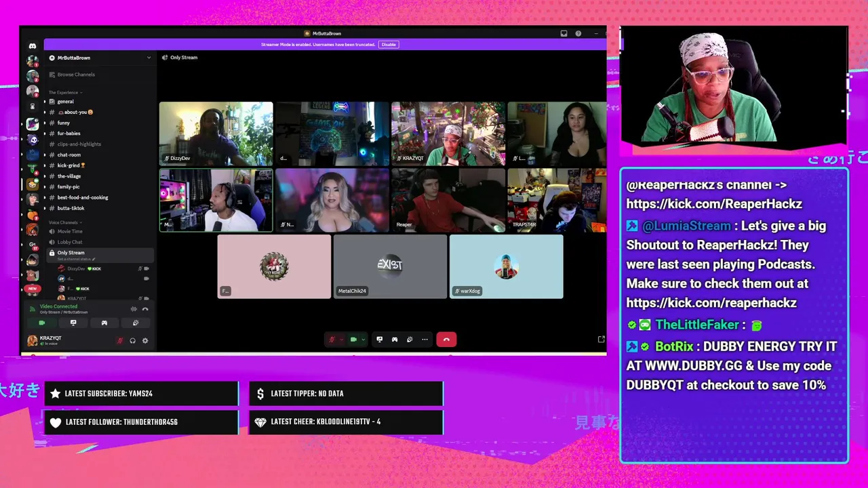Open the Discord help question mark icon
Image resolution: width=868 pixels, height=488 pixels.
tap(578, 33)
